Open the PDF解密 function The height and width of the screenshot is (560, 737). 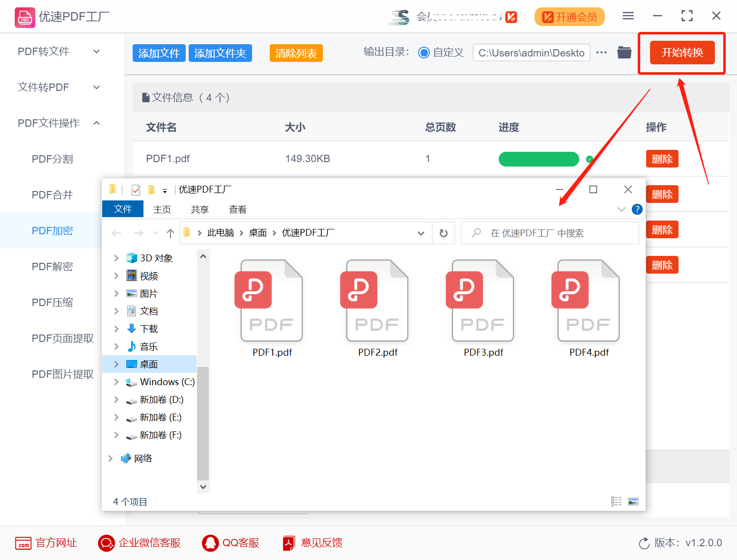pos(52,267)
